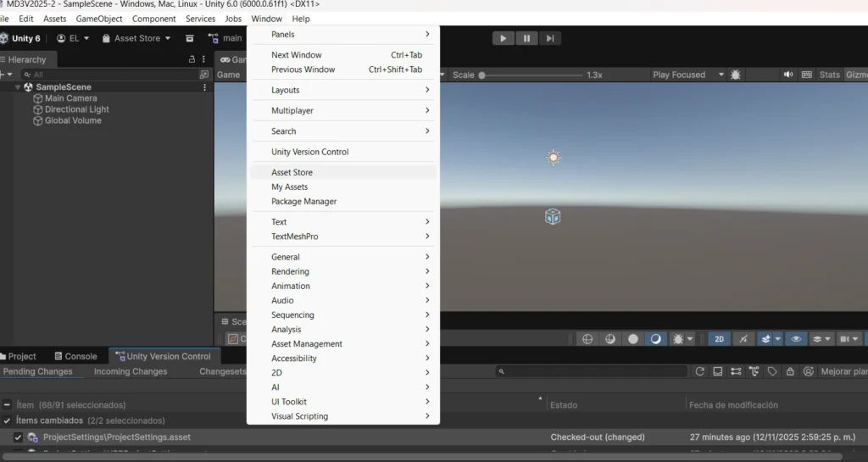Image resolution: width=868 pixels, height=462 pixels.
Task: Select the shaded wireframe draw mode icon
Action: coord(610,338)
